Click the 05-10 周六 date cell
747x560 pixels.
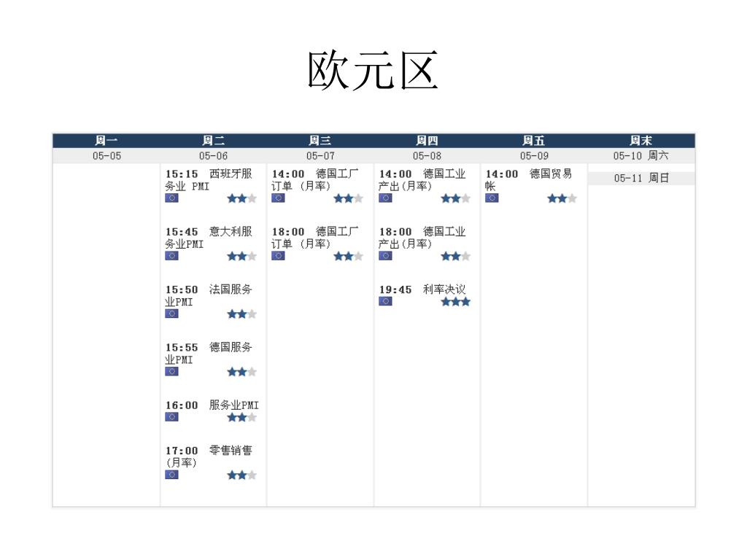coord(640,156)
